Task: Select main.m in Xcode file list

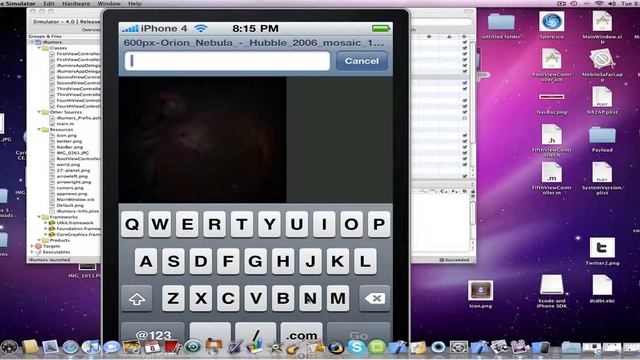Action: pos(65,124)
